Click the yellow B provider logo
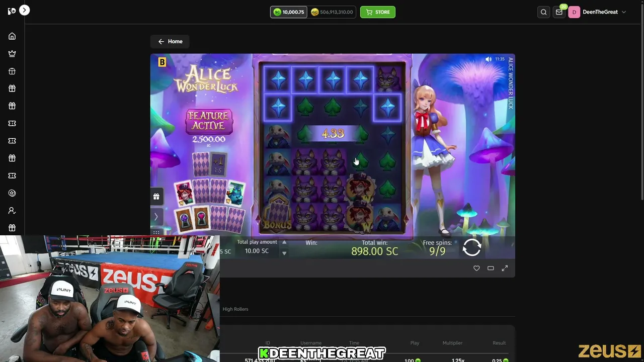 click(162, 62)
